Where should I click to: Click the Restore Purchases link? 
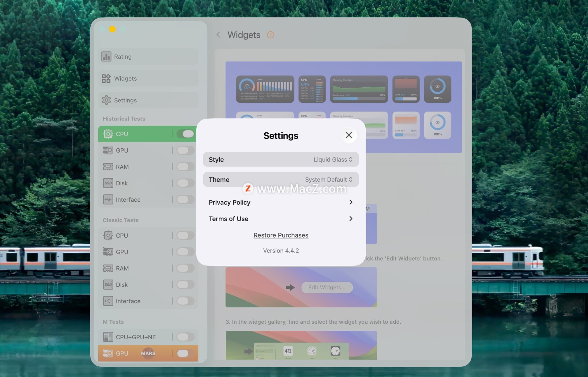point(281,235)
